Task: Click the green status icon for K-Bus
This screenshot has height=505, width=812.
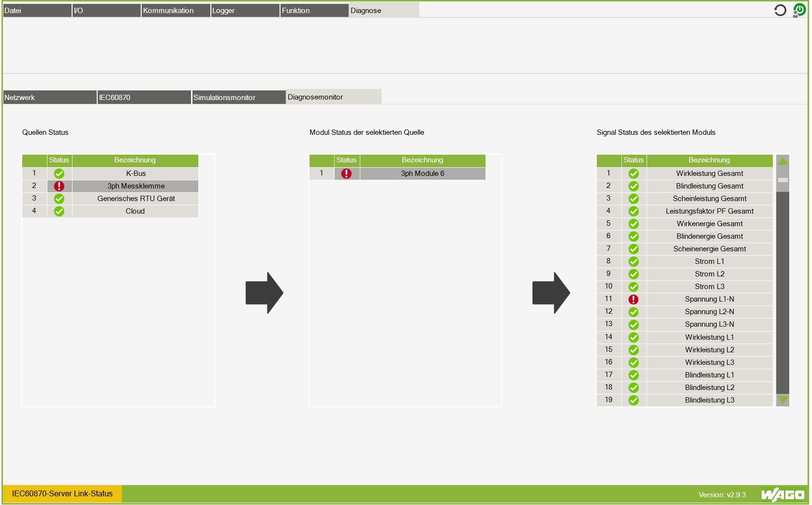Action: (59, 173)
